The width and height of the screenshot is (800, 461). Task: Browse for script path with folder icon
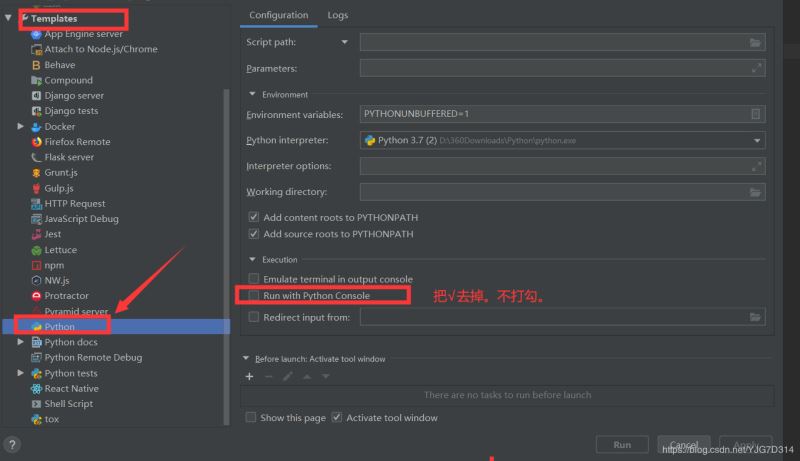(755, 42)
